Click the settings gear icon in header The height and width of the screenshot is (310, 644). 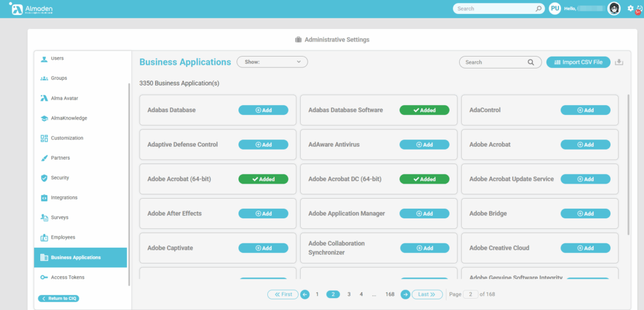[x=630, y=8]
